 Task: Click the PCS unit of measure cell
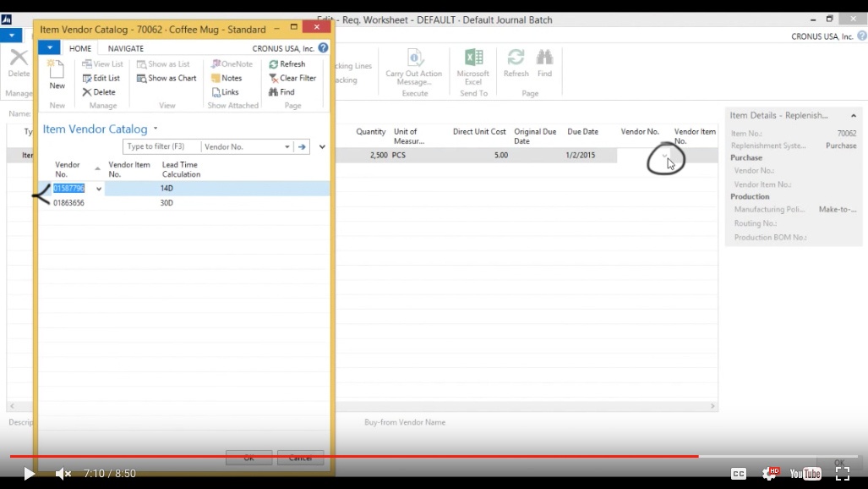point(399,155)
